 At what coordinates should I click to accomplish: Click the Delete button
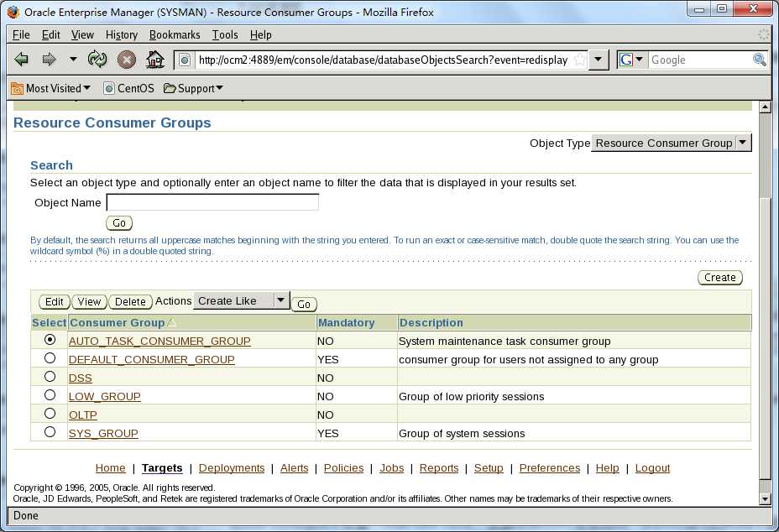130,301
